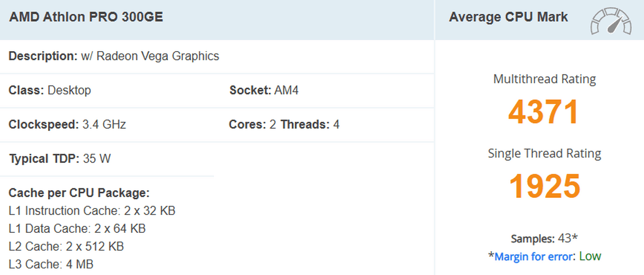644x275 pixels.
Task: Click the Cache per CPU Package heading
Action: point(79,193)
